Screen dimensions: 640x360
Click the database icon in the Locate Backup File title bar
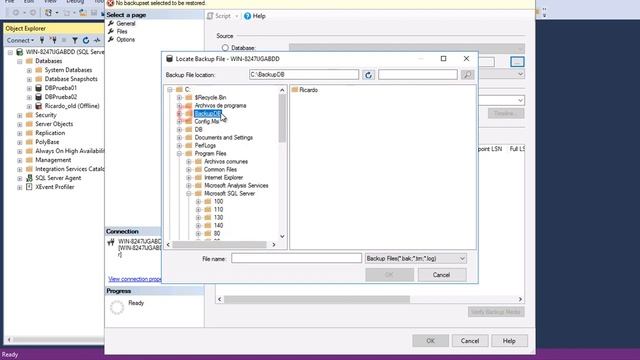pos(169,59)
